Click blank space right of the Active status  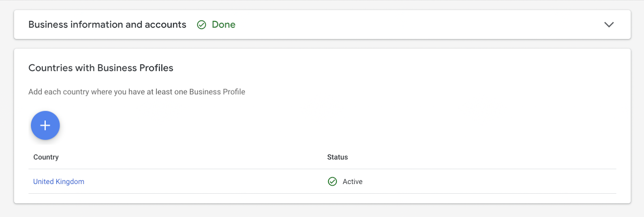coord(483,182)
